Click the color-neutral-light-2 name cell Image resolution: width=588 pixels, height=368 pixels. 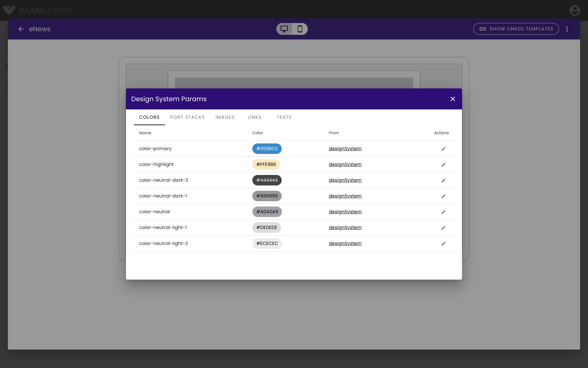[163, 243]
